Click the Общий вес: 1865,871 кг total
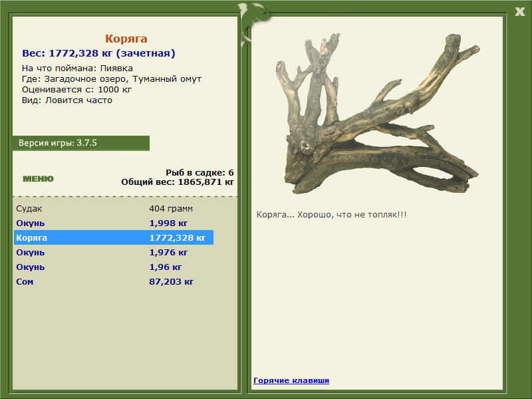The width and height of the screenshot is (532, 399). click(x=178, y=182)
